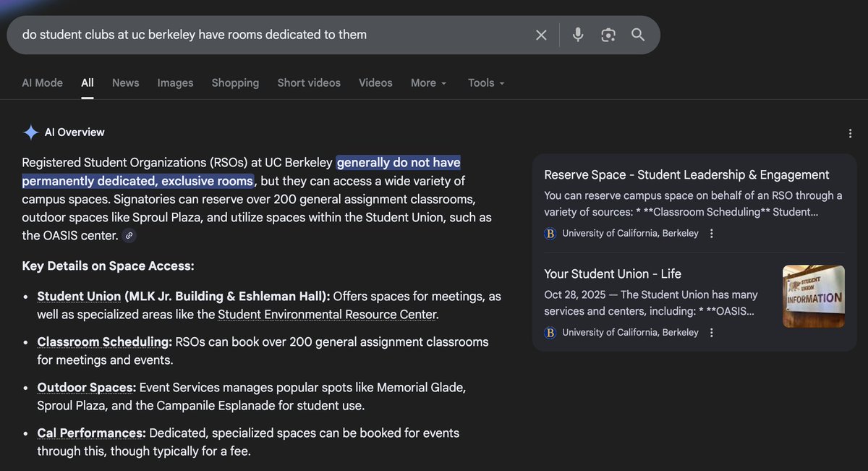The image size is (868, 471).
Task: Open the three-dot menu beside Your Student Union source
Action: point(712,333)
